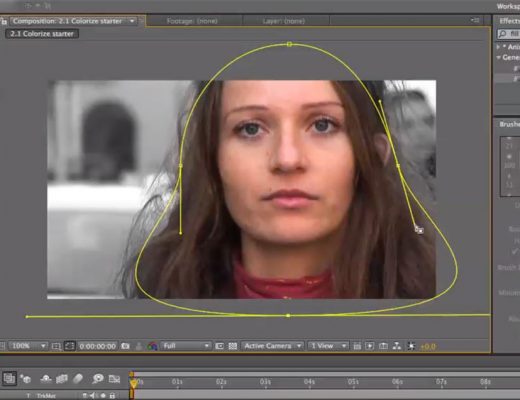This screenshot has height=400, width=520.
Task: Click the TrkMat column header
Action: (46, 396)
